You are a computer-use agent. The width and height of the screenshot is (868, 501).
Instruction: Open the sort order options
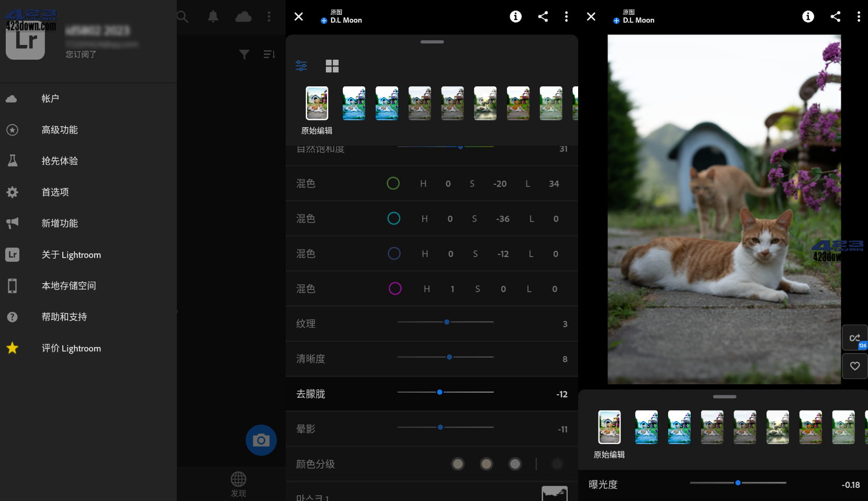click(x=268, y=54)
